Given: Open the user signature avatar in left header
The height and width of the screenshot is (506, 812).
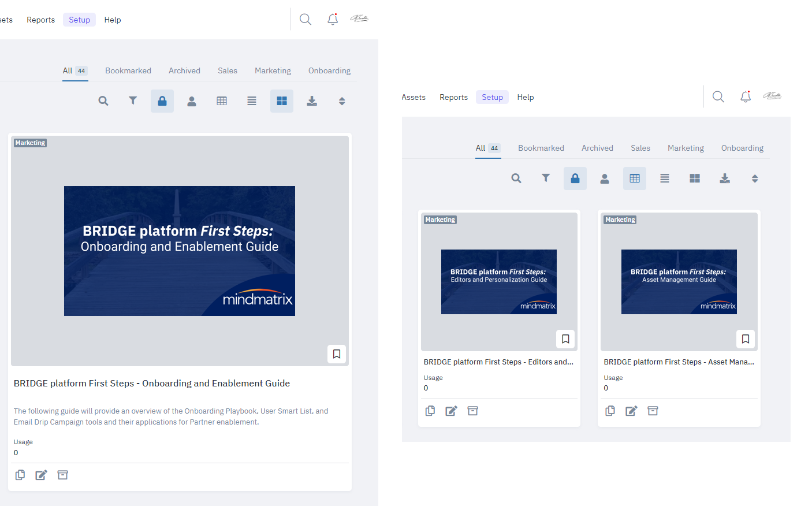Looking at the screenshot, I should [359, 18].
